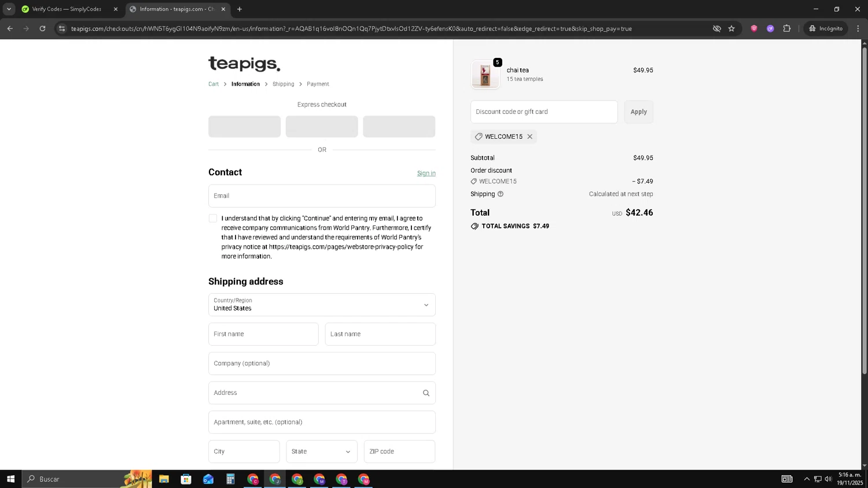Open the Windows Start menu

pos(10,479)
